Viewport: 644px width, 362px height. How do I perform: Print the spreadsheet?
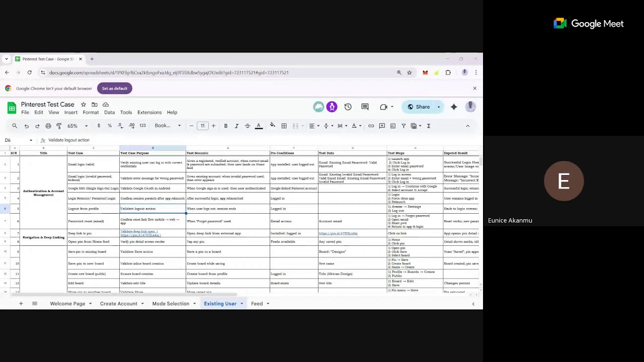click(x=48, y=126)
